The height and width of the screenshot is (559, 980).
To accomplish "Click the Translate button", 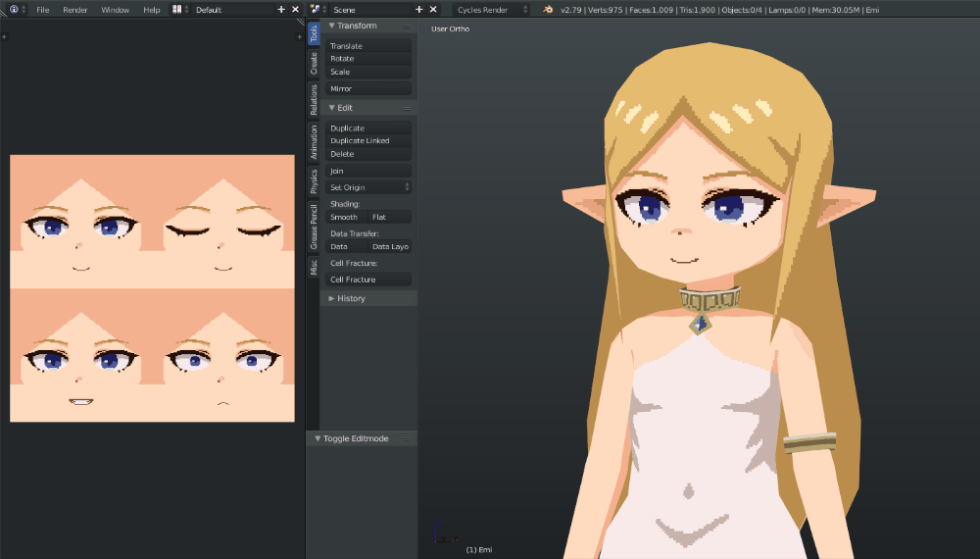I will pos(368,46).
